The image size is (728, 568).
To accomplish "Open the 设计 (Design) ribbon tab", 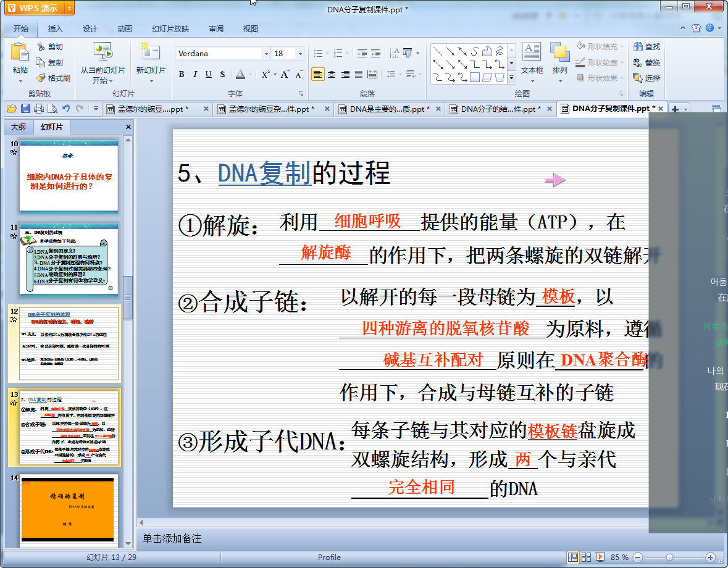I will 90,29.
